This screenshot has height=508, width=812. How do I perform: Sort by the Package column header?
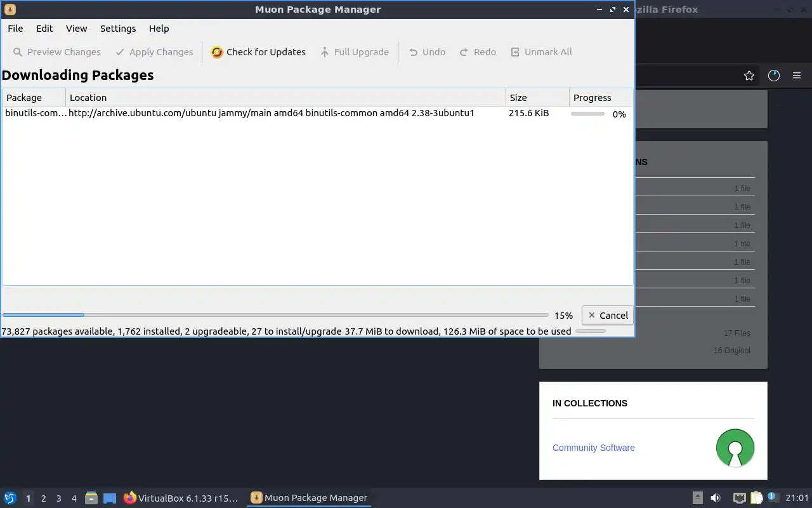[x=34, y=97]
